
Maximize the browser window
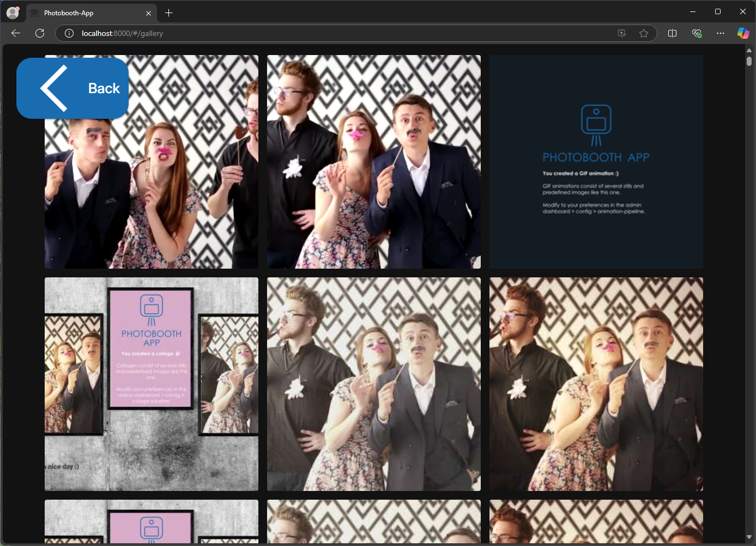point(718,11)
